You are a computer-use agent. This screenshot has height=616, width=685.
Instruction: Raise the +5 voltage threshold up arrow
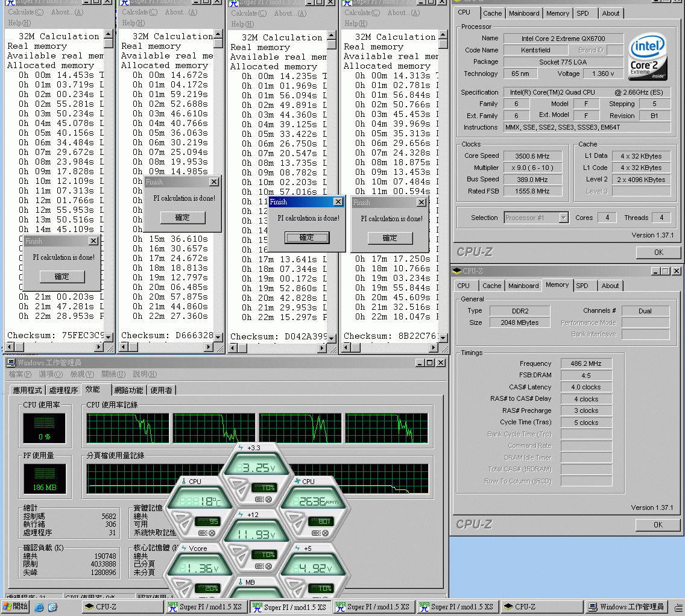pyautogui.click(x=292, y=583)
